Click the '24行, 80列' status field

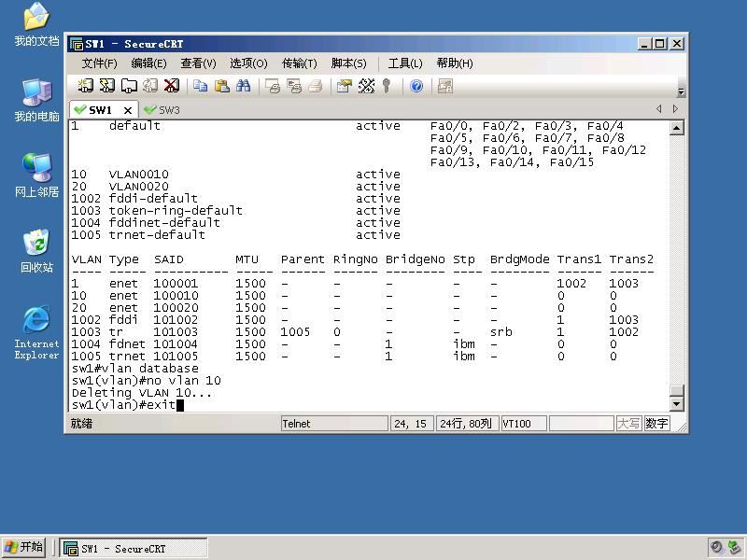pyautogui.click(x=467, y=424)
